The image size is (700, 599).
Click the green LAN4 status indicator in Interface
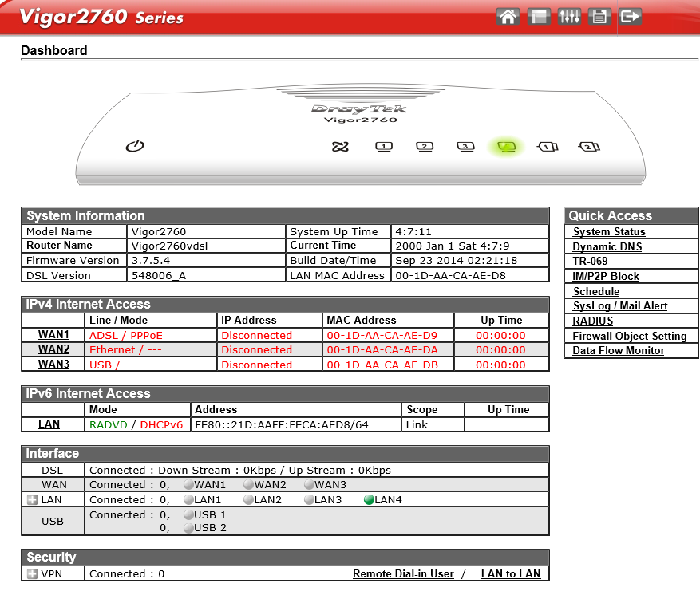pos(369,500)
